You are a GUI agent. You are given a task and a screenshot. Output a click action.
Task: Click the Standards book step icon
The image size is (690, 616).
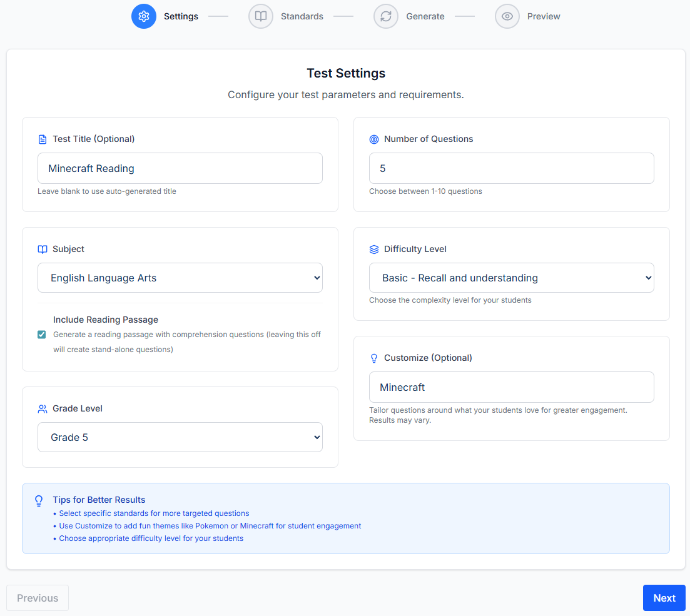pyautogui.click(x=261, y=16)
